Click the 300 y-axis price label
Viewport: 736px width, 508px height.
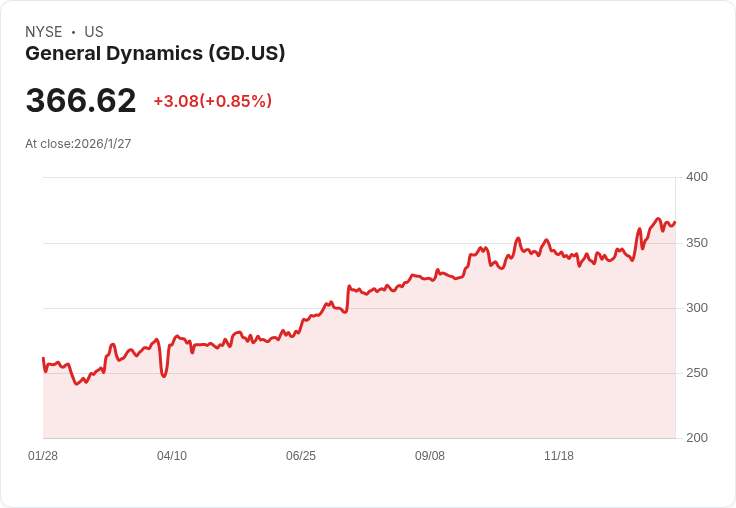tap(696, 308)
